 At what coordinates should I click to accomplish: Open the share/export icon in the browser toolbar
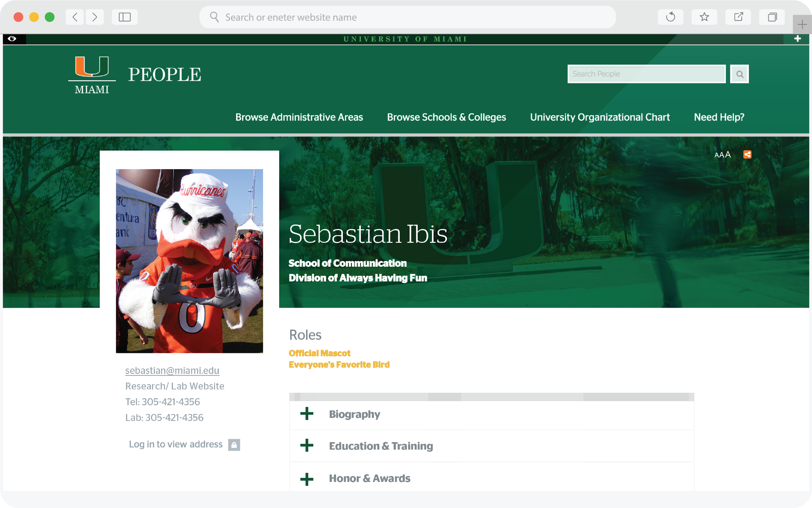(738, 17)
